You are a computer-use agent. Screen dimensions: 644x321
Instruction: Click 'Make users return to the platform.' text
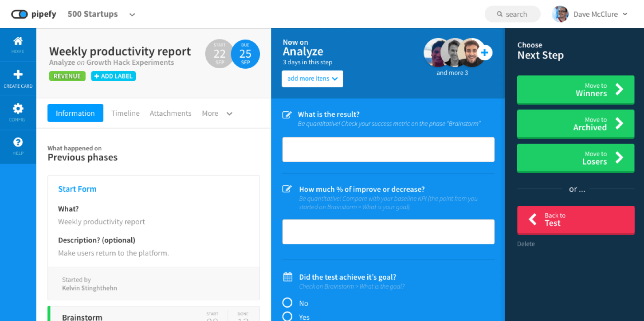114,253
